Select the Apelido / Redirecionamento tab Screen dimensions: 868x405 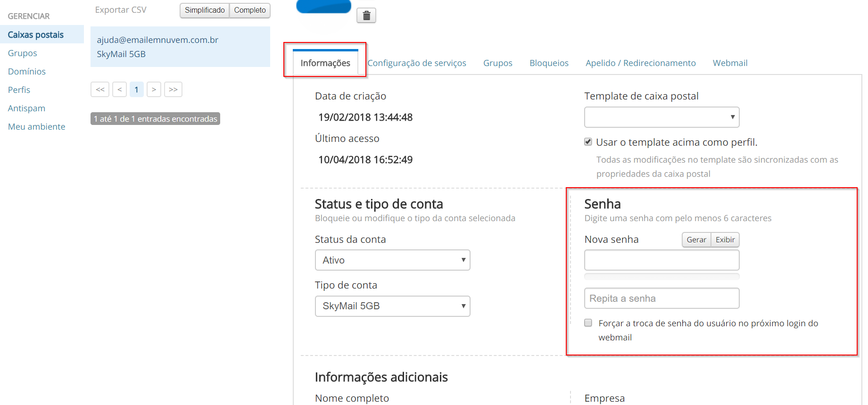pos(640,63)
